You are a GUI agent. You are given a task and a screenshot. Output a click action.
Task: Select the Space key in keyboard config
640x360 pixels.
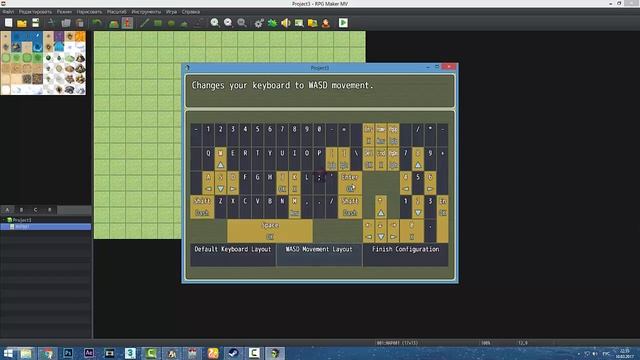coord(270,231)
